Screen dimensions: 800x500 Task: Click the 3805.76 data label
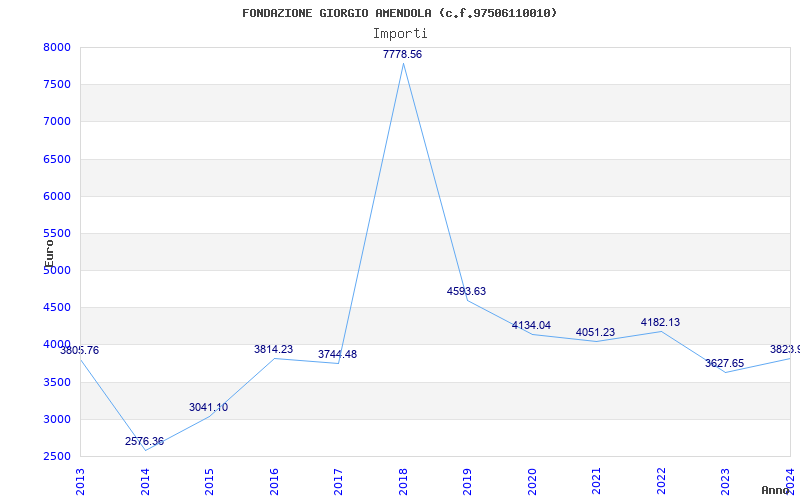80,351
